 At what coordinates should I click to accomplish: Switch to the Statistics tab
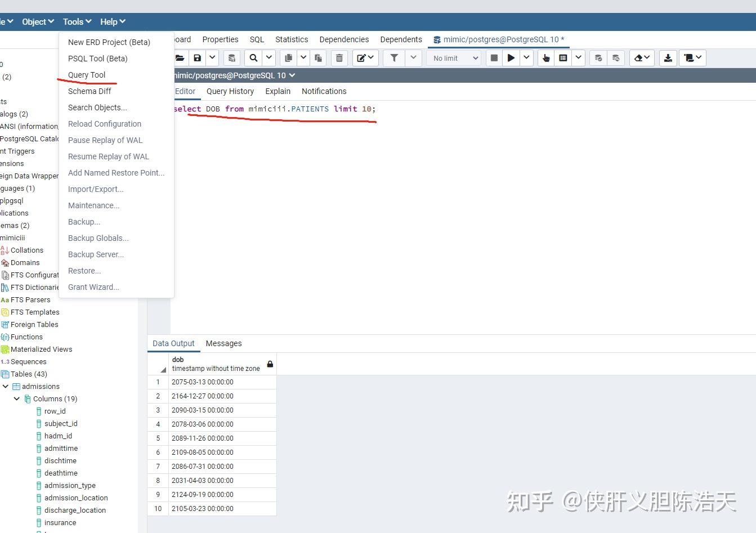(292, 39)
